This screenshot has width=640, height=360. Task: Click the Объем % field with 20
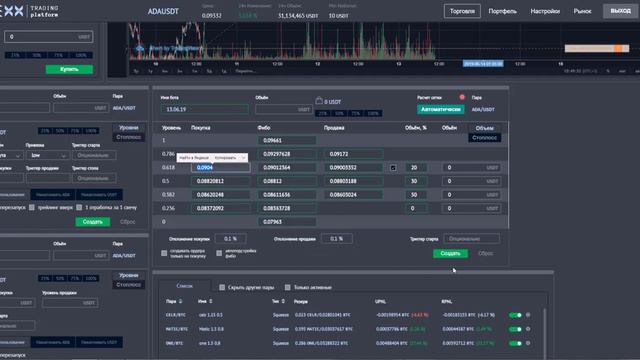pyautogui.click(x=416, y=168)
